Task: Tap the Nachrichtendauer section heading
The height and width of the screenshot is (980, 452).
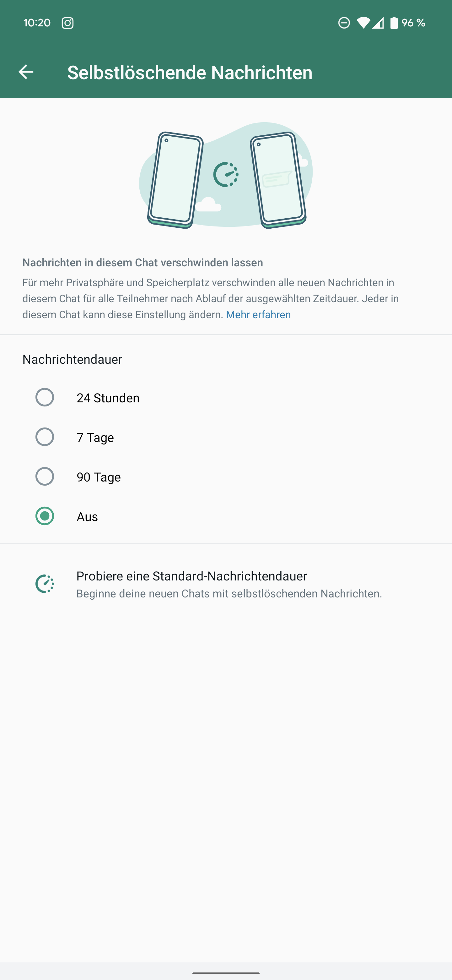Action: tap(72, 360)
